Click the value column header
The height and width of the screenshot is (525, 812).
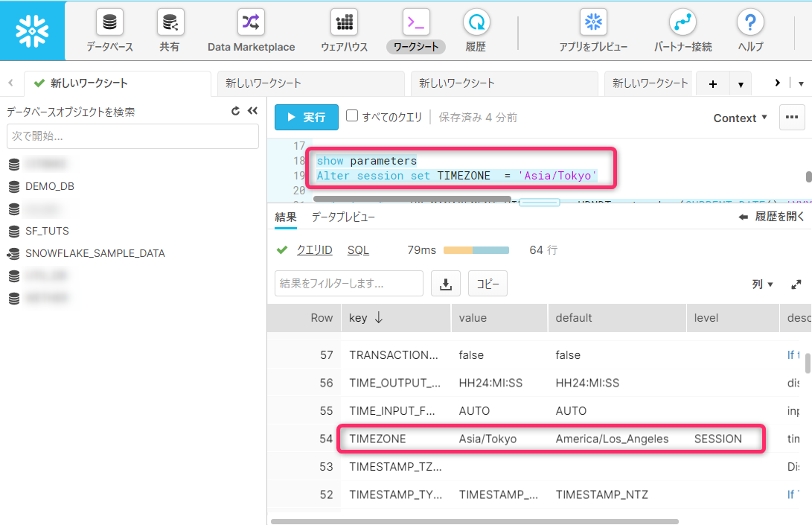[x=499, y=318]
